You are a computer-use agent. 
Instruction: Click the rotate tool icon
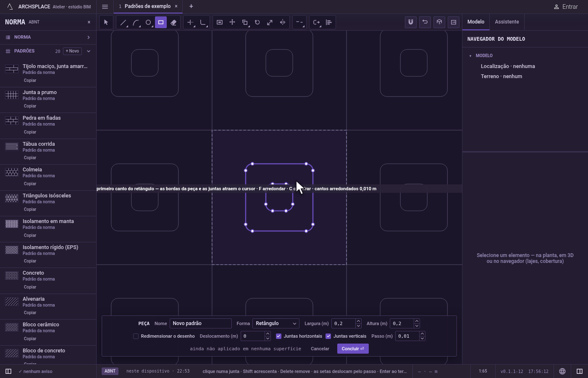257,22
